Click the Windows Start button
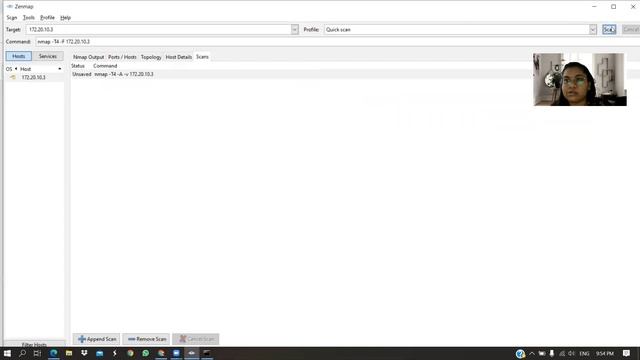The image size is (640, 360). click(7, 353)
